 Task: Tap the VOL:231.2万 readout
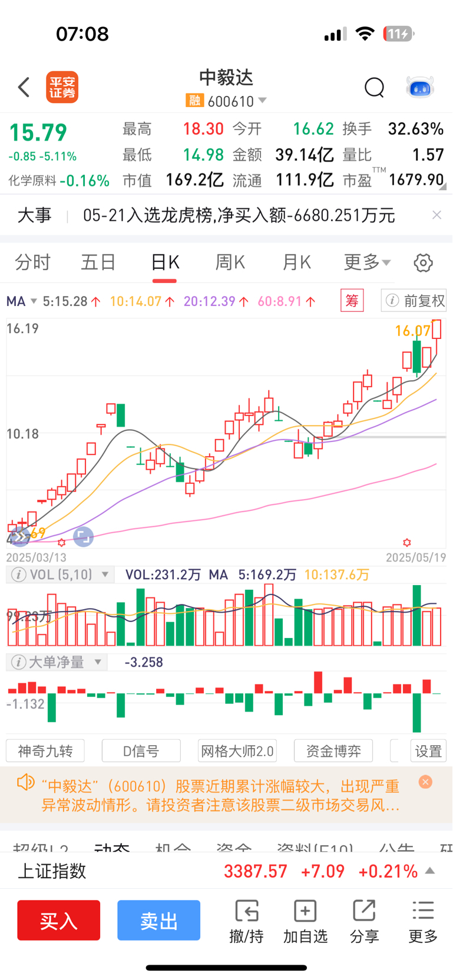[x=163, y=574]
